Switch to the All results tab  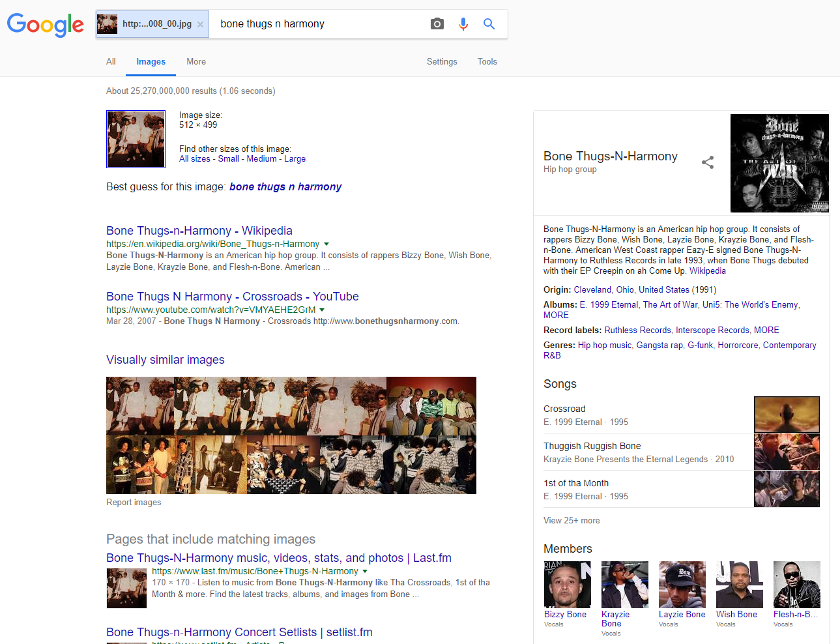[111, 61]
